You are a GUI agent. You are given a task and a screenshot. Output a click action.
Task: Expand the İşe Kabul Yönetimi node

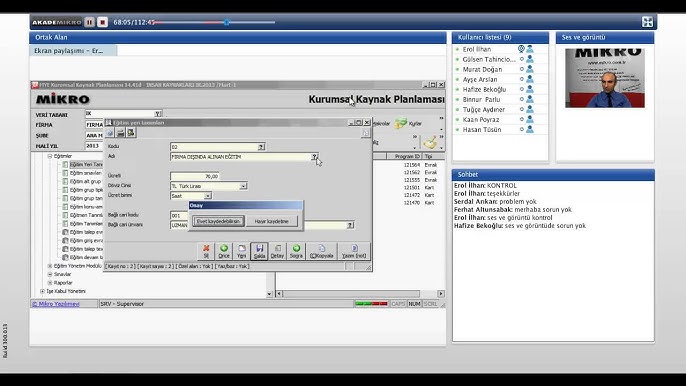pyautogui.click(x=42, y=291)
